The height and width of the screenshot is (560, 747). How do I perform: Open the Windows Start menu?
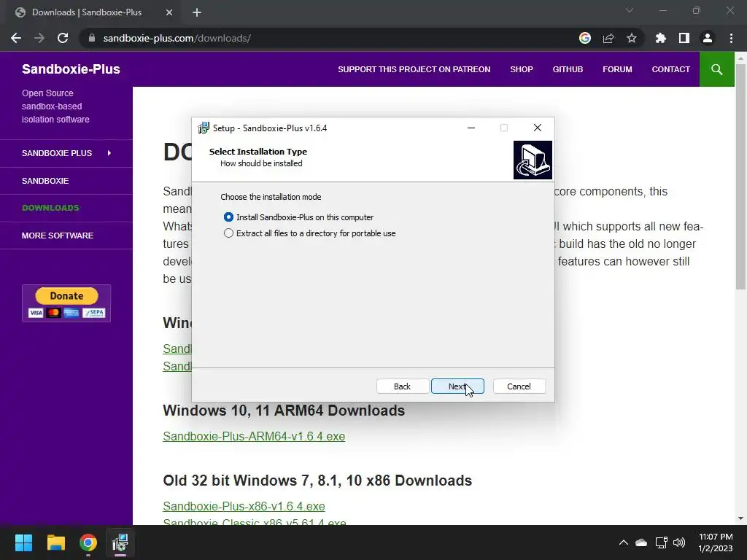pyautogui.click(x=23, y=542)
